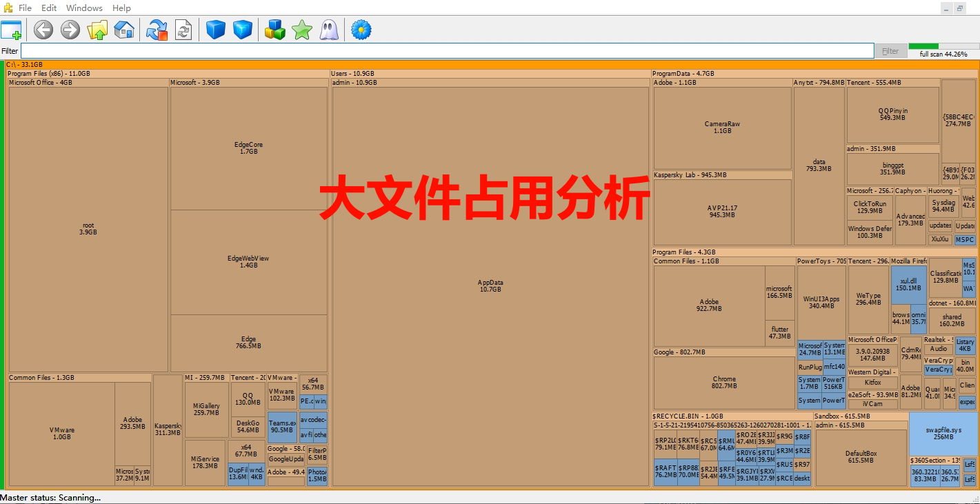The height and width of the screenshot is (504, 980).
Task: Select the swapfile.sys file block
Action: pos(943,433)
